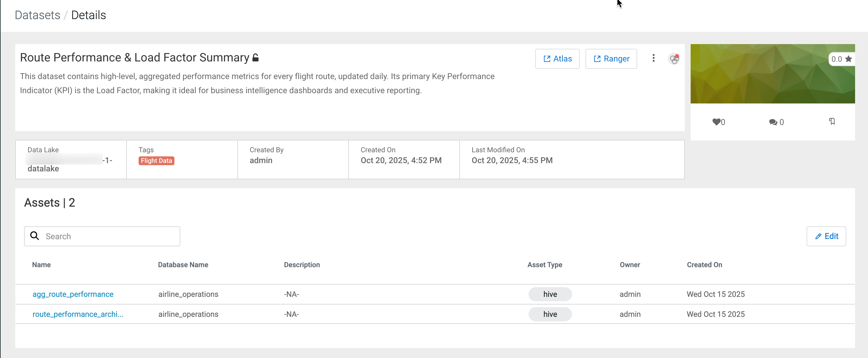868x358 pixels.
Task: Open the three-dot more options menu
Action: point(653,58)
